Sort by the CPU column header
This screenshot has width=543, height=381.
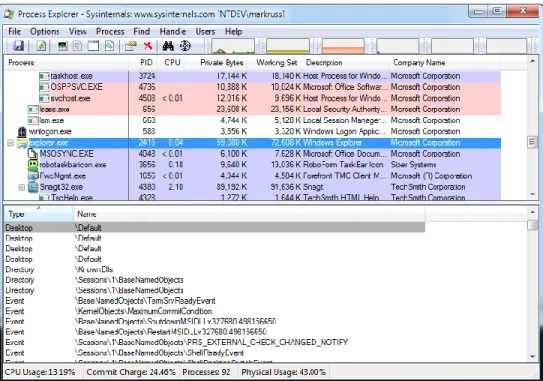[172, 63]
